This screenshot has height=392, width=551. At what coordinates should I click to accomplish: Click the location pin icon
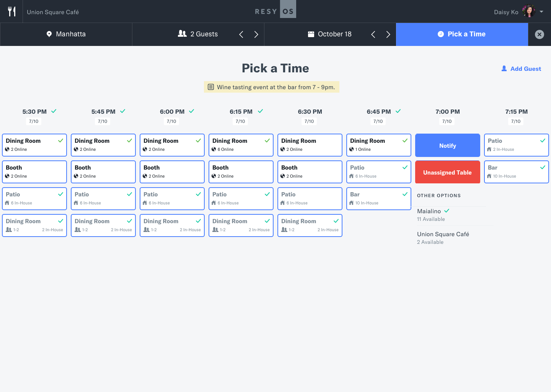49,34
